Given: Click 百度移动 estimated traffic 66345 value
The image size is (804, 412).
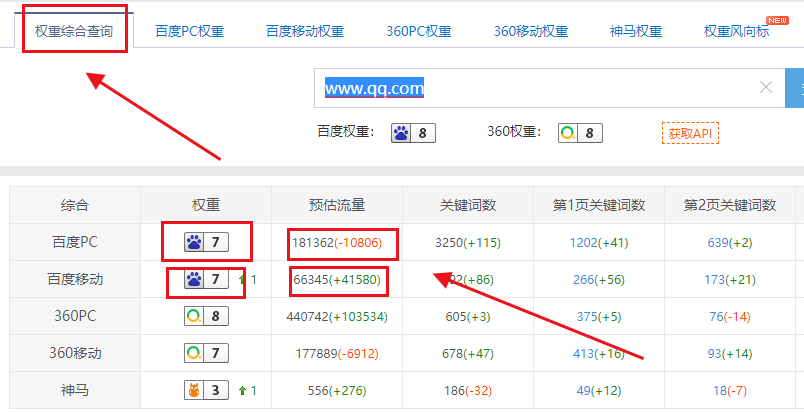Looking at the screenshot, I should (310, 280).
